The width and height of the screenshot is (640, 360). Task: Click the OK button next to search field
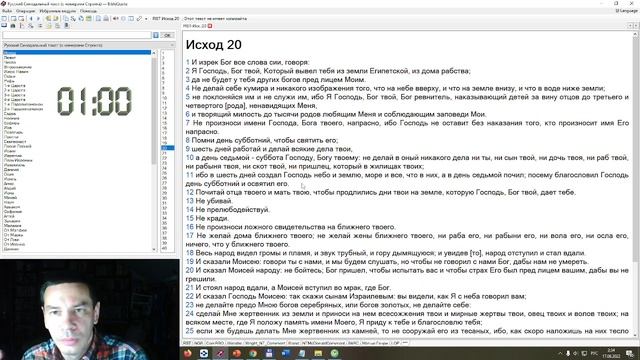(x=167, y=36)
